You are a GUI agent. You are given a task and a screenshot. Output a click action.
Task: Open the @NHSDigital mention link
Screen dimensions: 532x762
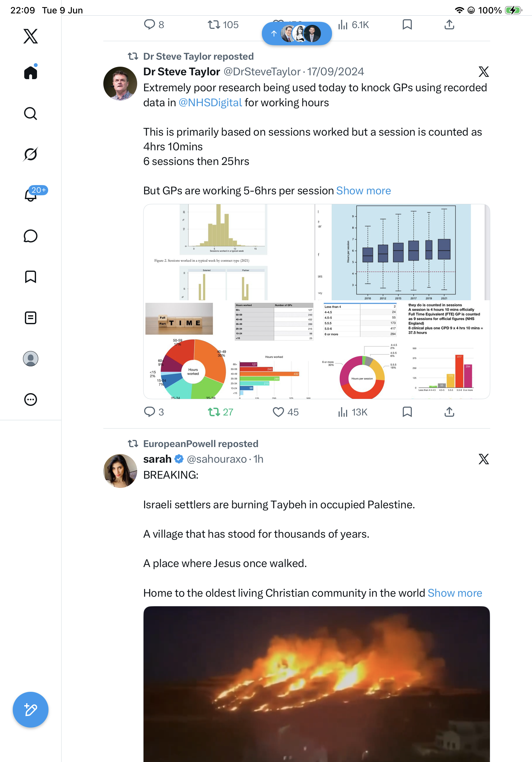[210, 102]
